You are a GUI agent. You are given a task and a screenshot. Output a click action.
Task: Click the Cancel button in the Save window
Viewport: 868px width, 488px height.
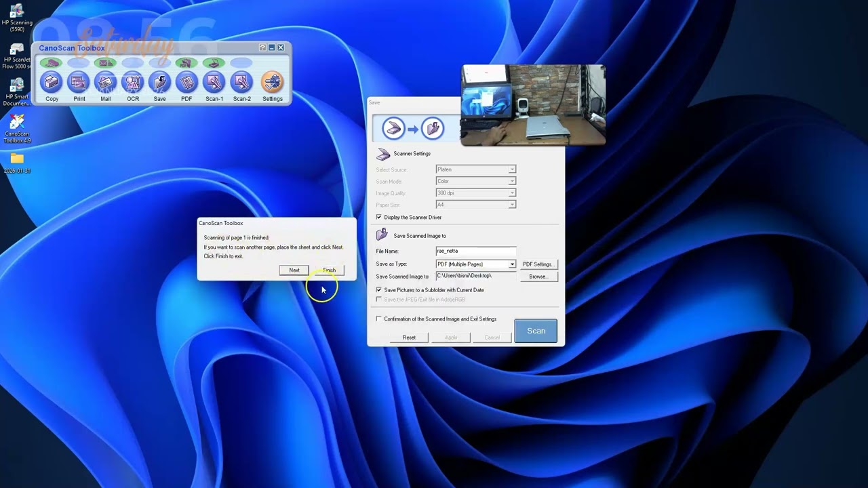pos(492,338)
